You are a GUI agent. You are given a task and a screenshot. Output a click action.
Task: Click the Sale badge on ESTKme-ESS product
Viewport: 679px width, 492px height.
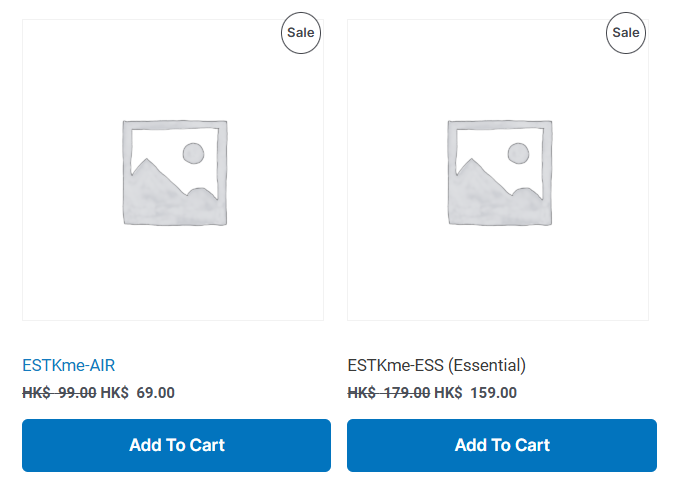(625, 33)
